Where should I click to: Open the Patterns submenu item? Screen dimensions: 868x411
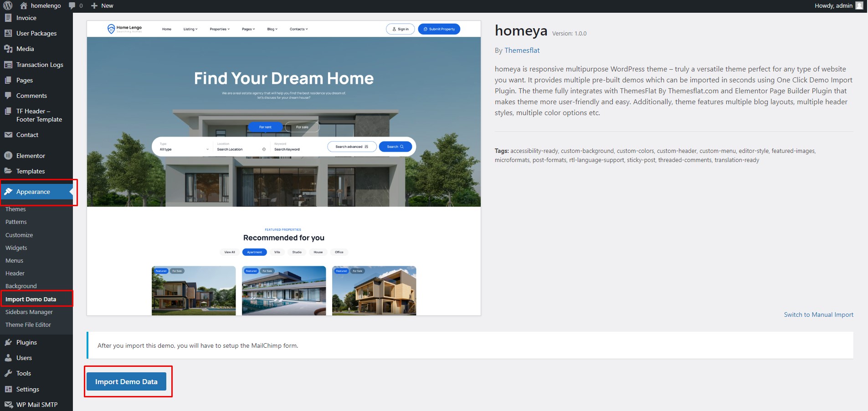(x=16, y=222)
